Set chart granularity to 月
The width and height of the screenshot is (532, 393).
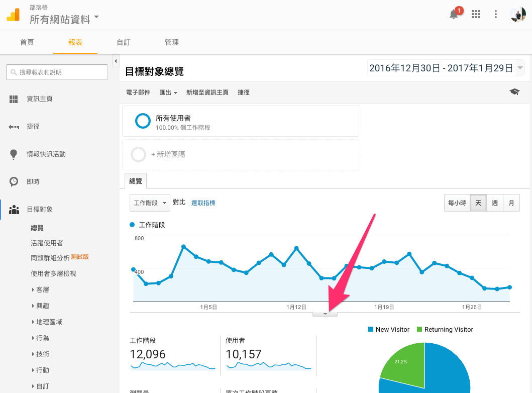(511, 203)
